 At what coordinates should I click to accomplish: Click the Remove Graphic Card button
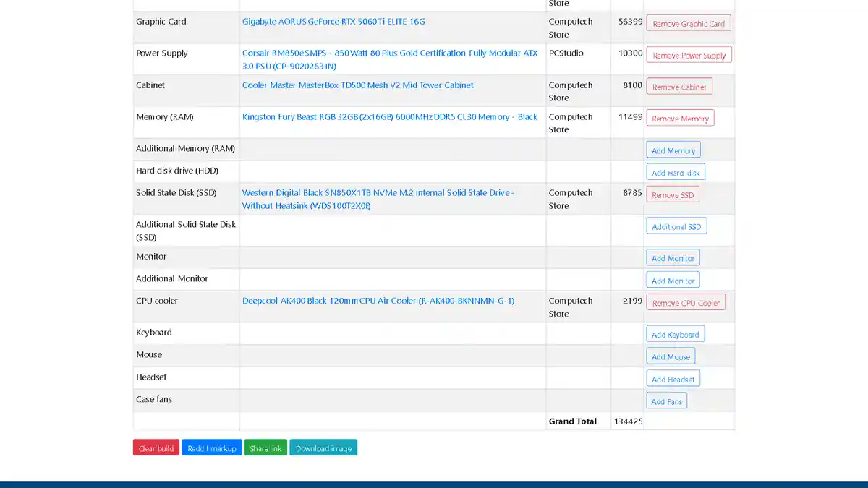point(688,23)
